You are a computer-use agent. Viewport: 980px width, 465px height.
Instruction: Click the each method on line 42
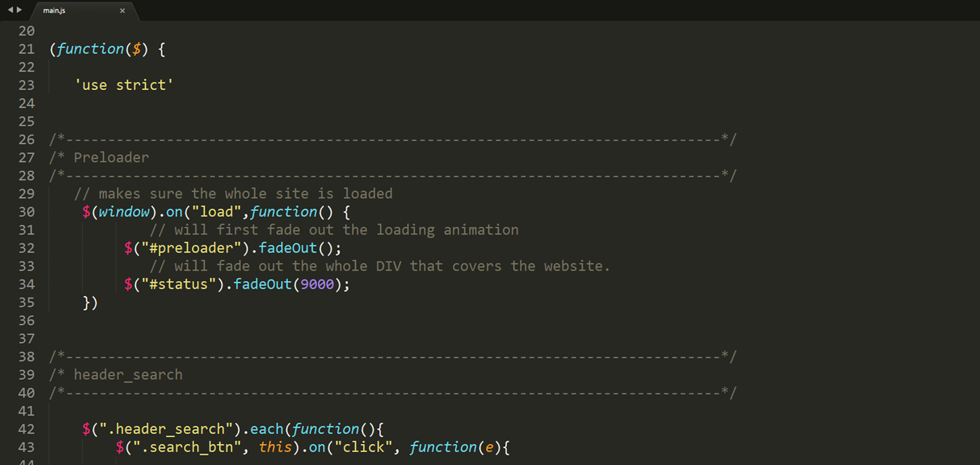[267, 429]
